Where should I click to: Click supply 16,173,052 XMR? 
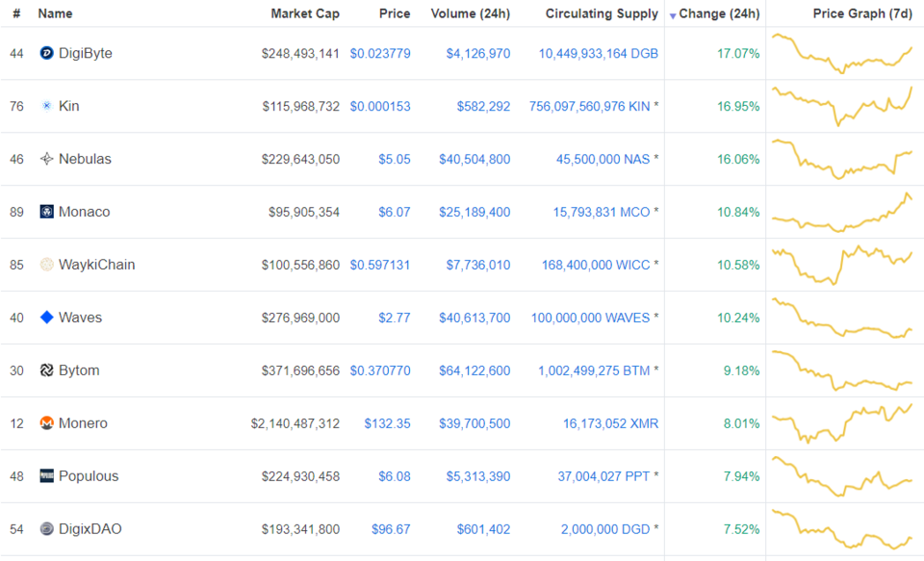pyautogui.click(x=610, y=423)
